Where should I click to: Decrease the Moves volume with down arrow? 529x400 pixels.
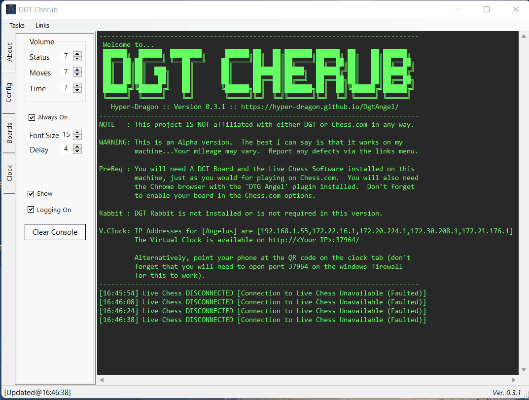[77, 74]
